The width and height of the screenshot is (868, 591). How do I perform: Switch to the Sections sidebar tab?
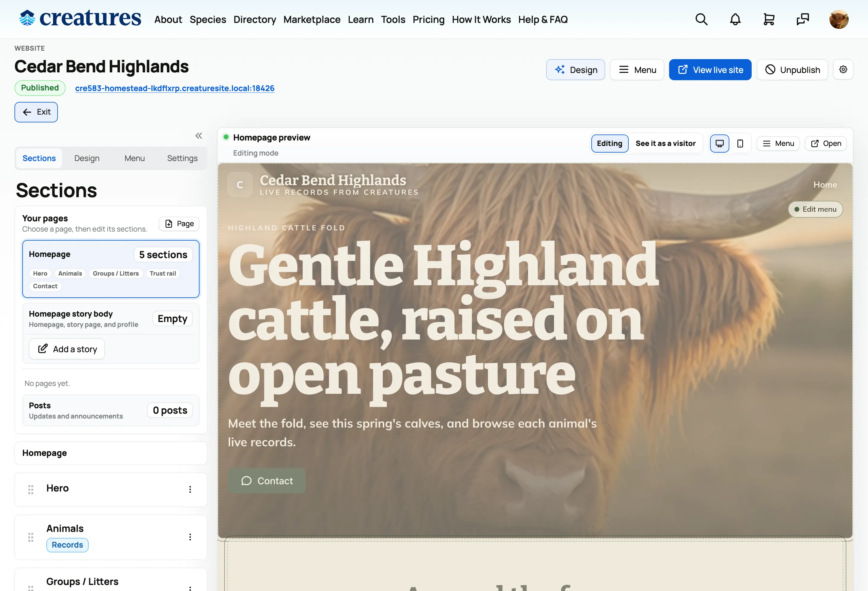coord(39,158)
